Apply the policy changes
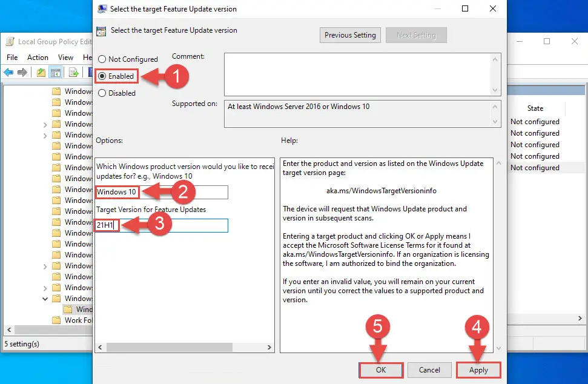Image resolution: width=588 pixels, height=384 pixels. pyautogui.click(x=478, y=370)
